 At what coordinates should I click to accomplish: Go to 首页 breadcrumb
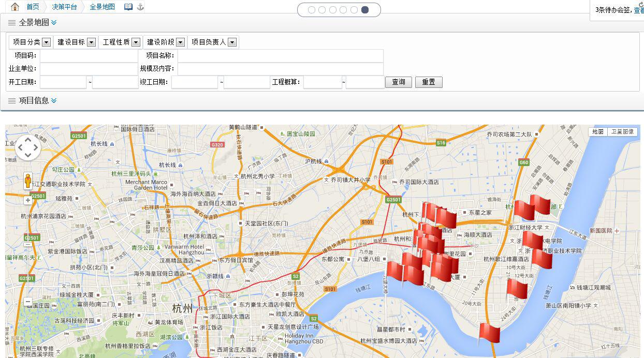point(33,7)
